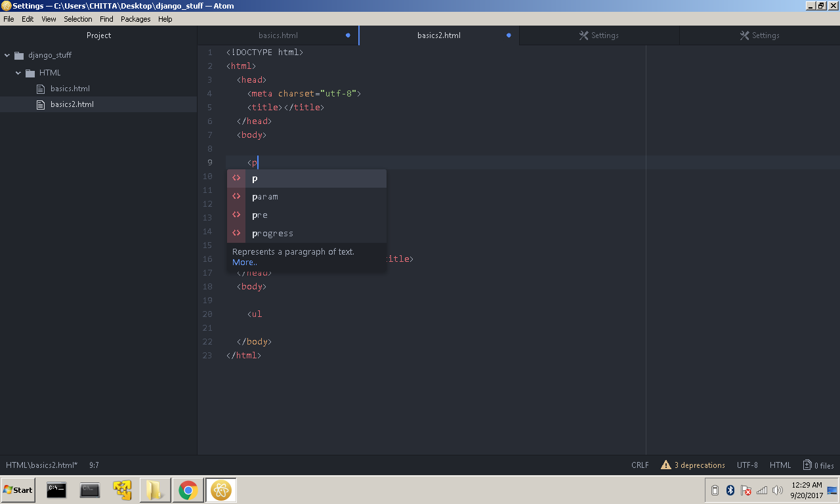
Task: Click the network signal tray icon
Action: click(x=762, y=490)
